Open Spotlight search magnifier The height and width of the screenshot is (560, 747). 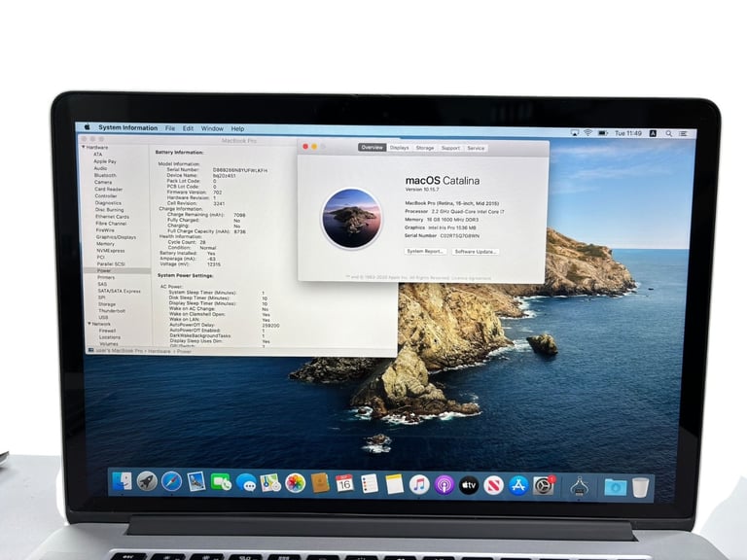(669, 134)
